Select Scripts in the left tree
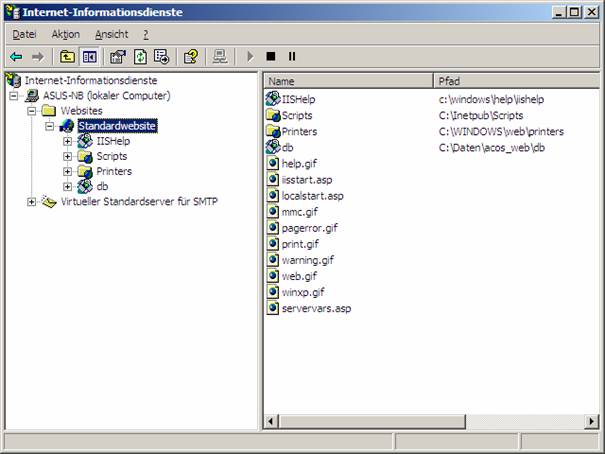The height and width of the screenshot is (454, 605). point(112,156)
